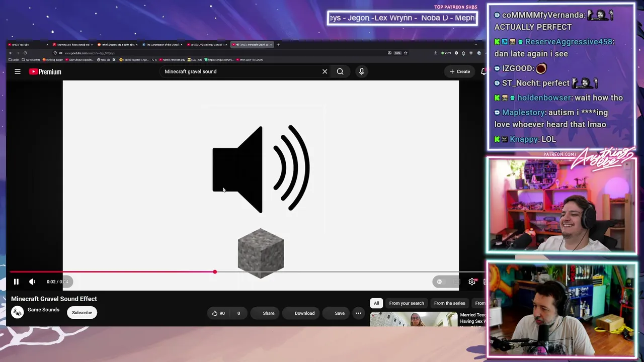The height and width of the screenshot is (362, 644).
Task: Open the 'Dailies' bookmarks folder
Action: [x=15, y=60]
